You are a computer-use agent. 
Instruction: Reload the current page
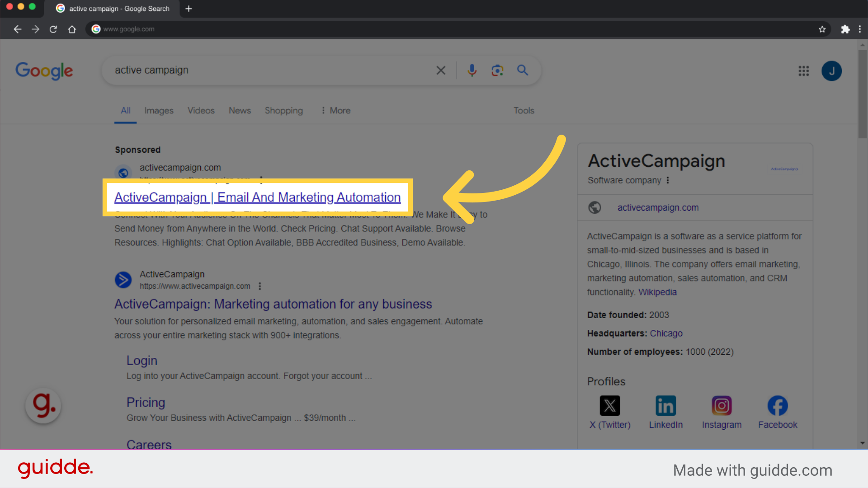coord(53,29)
